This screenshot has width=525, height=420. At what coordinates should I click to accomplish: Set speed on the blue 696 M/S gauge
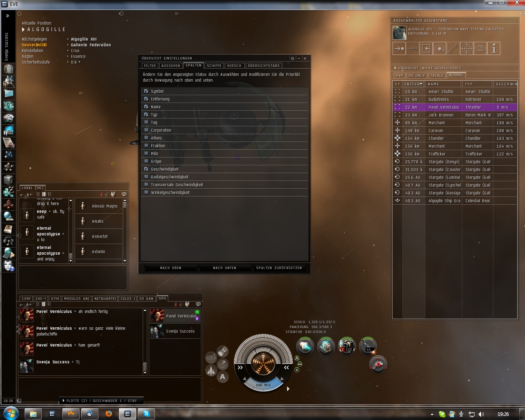click(263, 384)
